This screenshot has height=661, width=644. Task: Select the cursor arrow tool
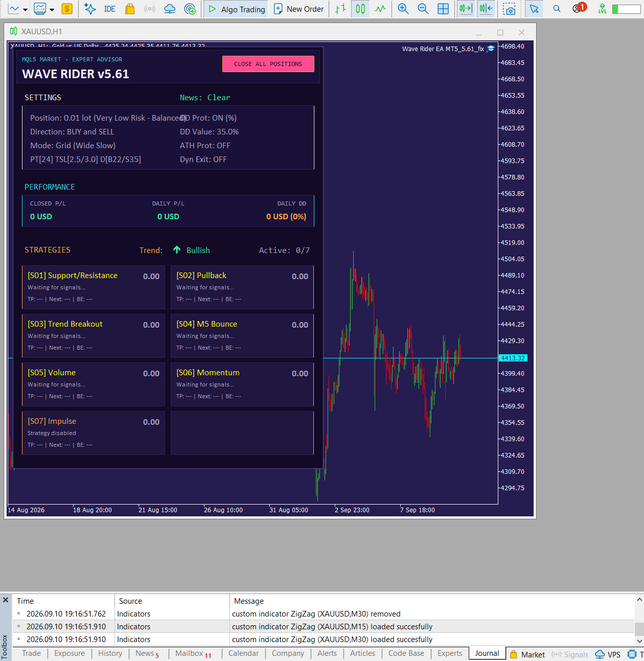pos(534,9)
